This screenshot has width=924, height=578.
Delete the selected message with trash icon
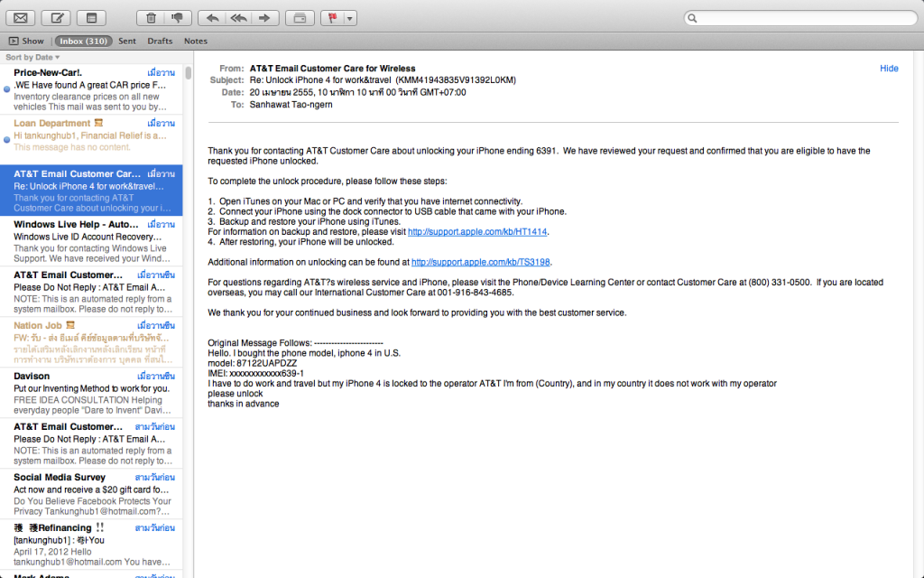click(151, 17)
